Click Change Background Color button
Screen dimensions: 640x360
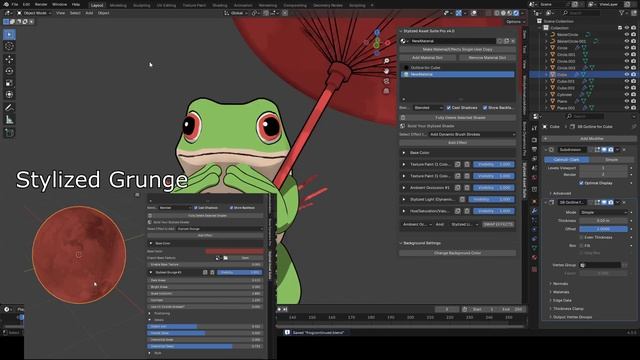click(458, 253)
